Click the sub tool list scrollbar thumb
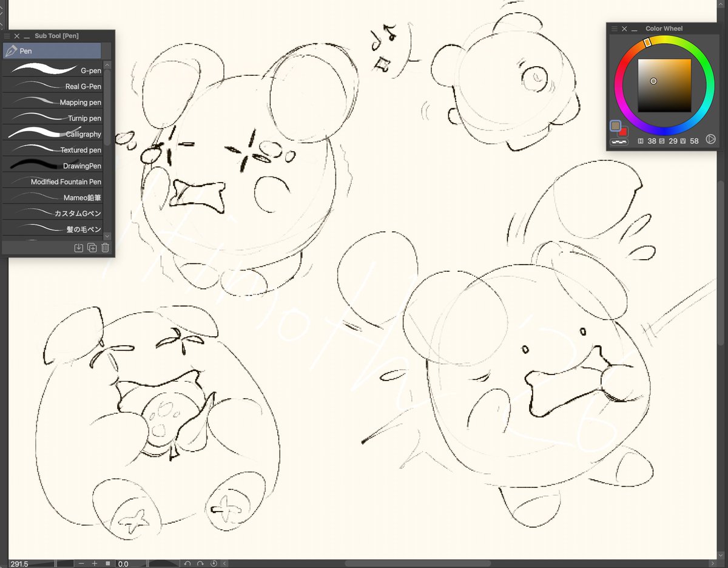The image size is (728, 568). tap(107, 107)
